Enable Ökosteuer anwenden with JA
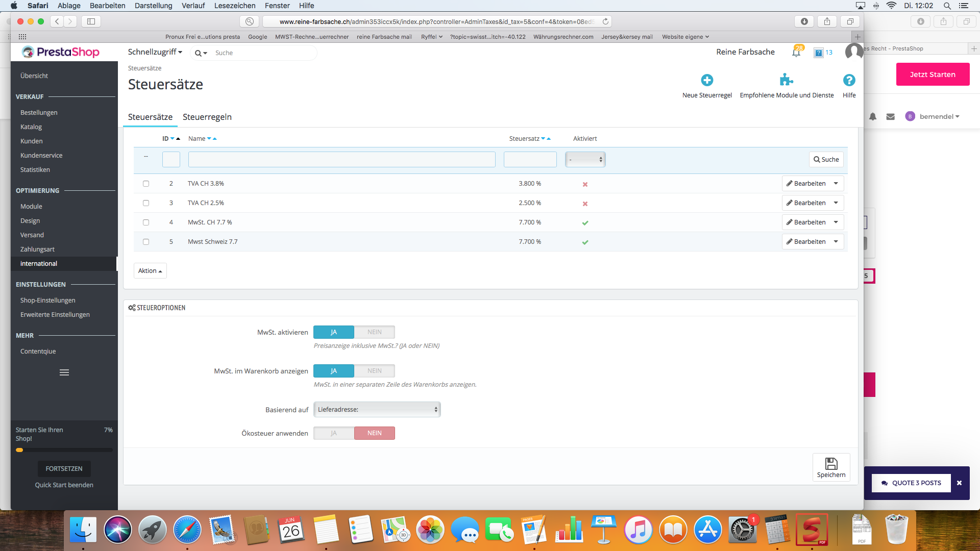The image size is (980, 551). pyautogui.click(x=334, y=433)
